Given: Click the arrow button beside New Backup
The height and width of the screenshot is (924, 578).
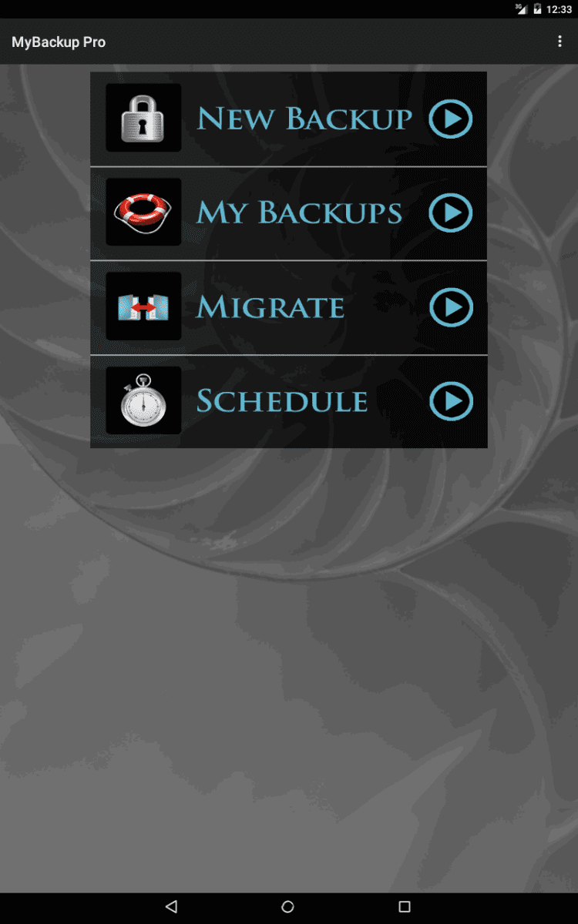Looking at the screenshot, I should click(x=451, y=119).
